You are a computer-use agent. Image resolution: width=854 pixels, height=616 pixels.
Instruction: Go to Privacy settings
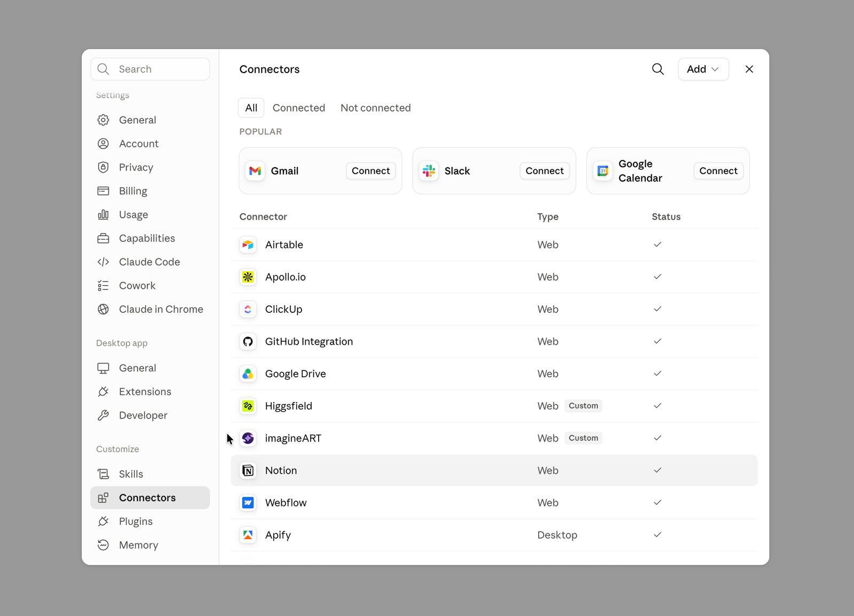click(150, 168)
